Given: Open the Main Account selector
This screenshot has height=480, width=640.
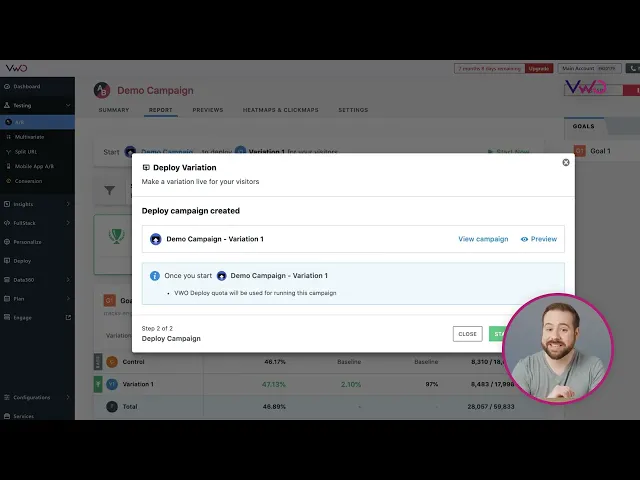Looking at the screenshot, I should [x=589, y=69].
